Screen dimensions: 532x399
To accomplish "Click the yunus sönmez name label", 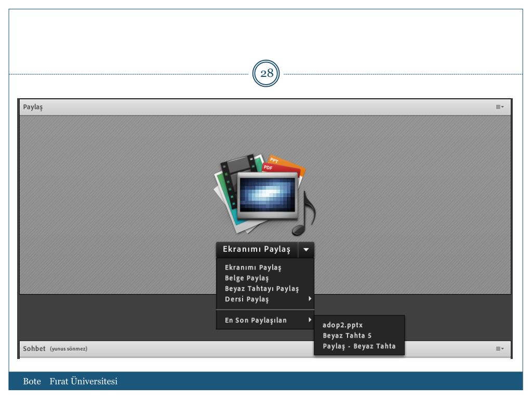I will pyautogui.click(x=69, y=349).
